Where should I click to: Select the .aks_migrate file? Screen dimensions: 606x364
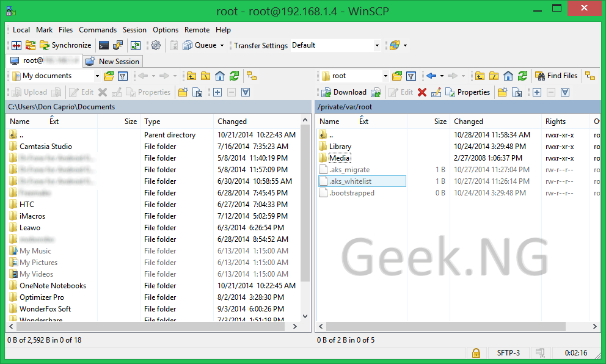[x=349, y=170]
